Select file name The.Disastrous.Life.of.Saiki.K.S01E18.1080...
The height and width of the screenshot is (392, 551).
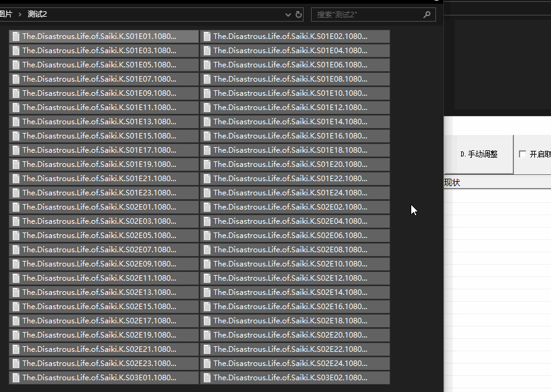click(x=290, y=150)
